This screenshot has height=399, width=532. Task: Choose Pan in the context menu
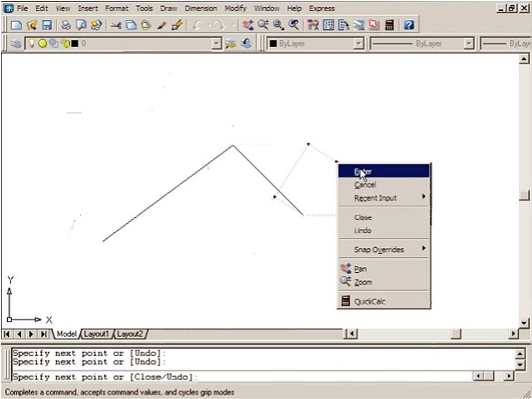[384, 269]
